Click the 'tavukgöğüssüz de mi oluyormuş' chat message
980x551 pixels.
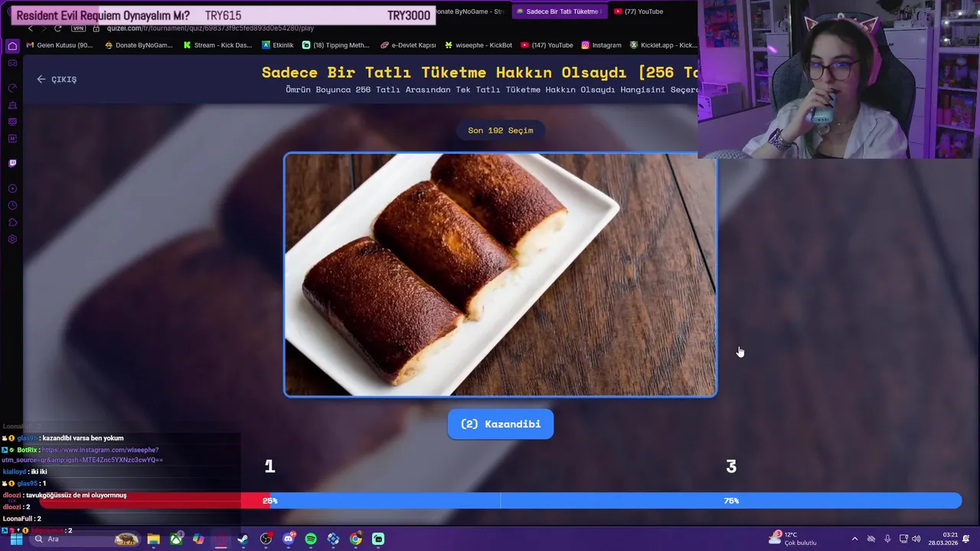coord(77,495)
